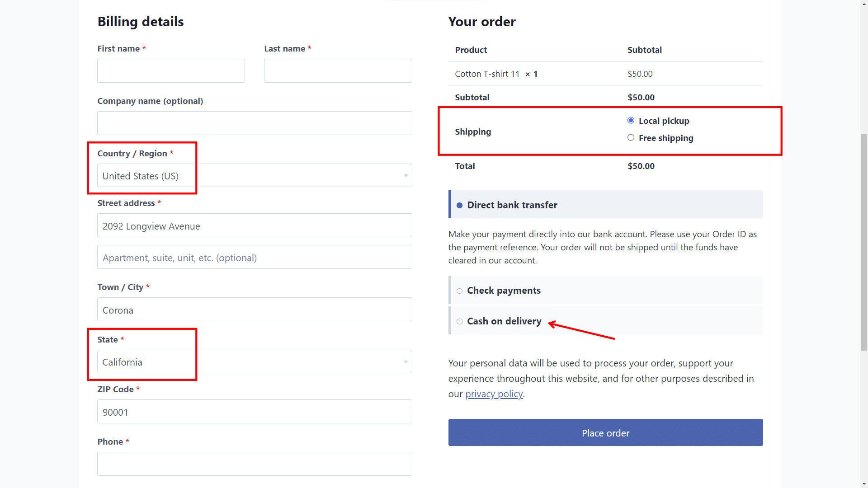Open the Country / Region dropdown
Image resolution: width=868 pixels, height=488 pixels.
pos(253,175)
